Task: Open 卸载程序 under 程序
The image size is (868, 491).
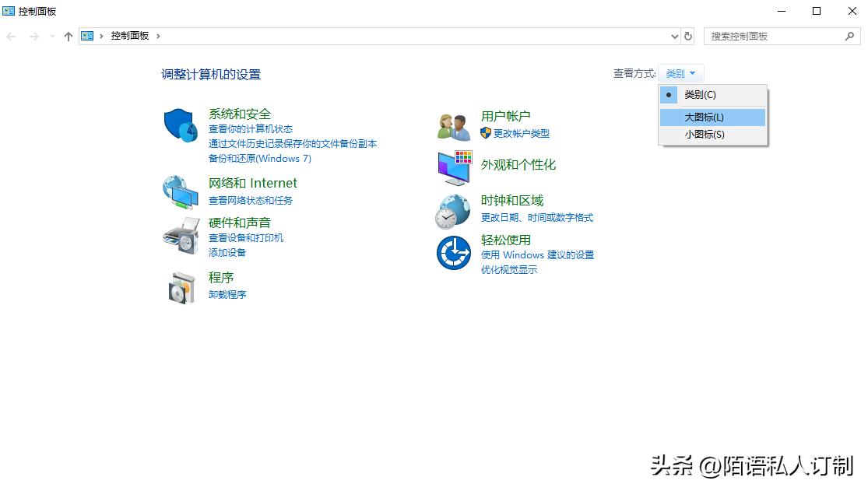Action: coord(227,294)
